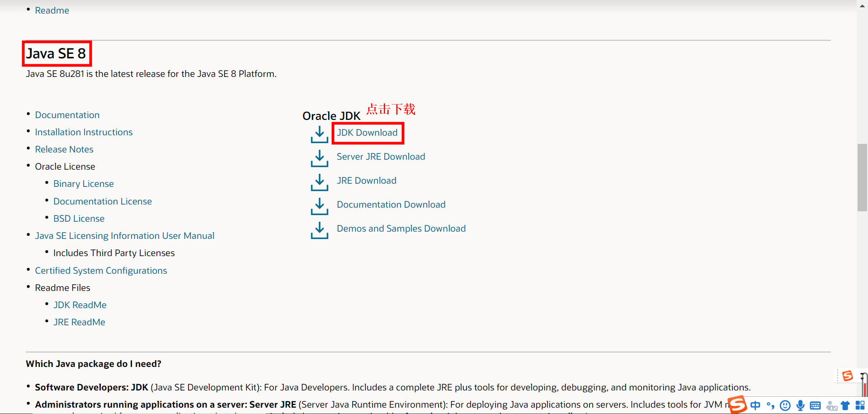Open the Release Notes link
The height and width of the screenshot is (414, 868).
(x=64, y=149)
